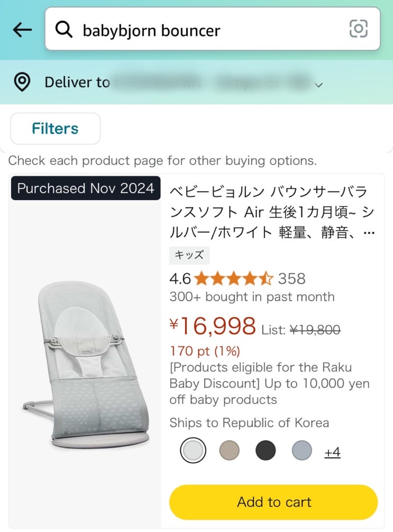The height and width of the screenshot is (532, 393).
Task: Select the gray blue color swatch
Action: 301,451
